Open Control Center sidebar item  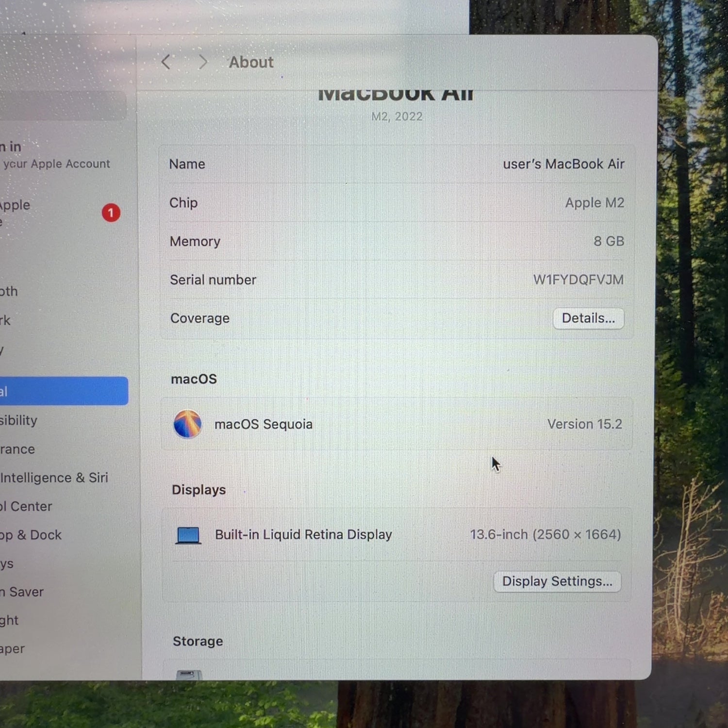26,507
